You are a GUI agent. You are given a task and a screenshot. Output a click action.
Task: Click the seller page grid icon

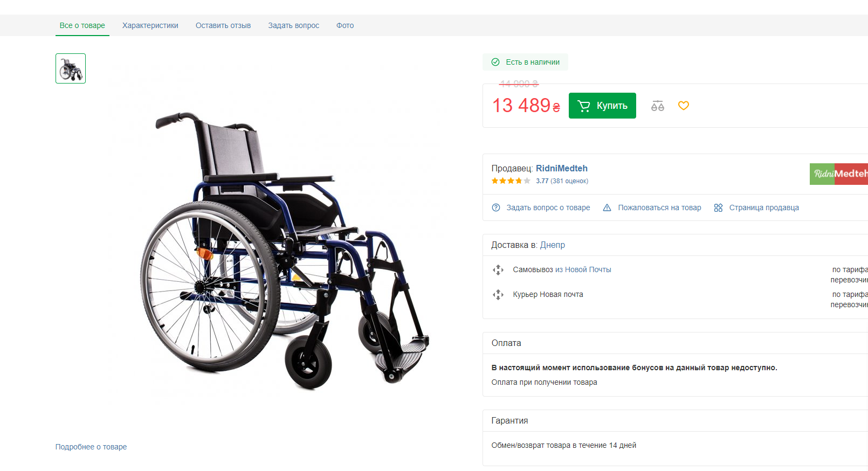[718, 207]
